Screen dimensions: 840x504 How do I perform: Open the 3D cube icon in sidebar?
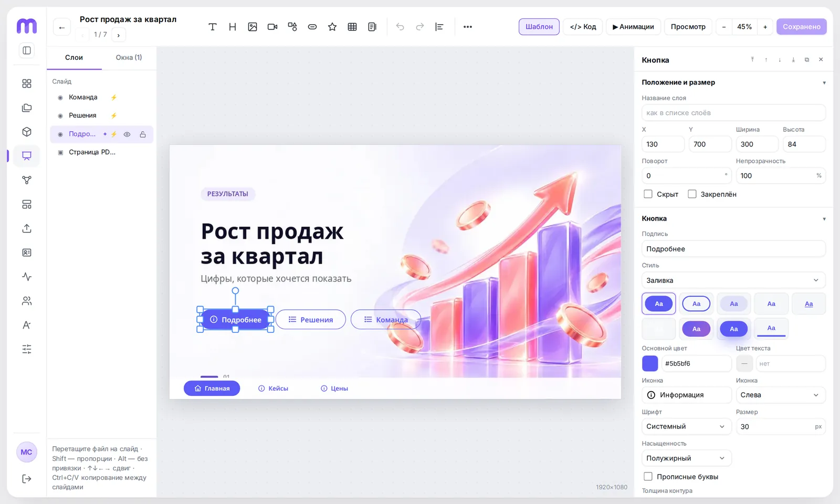tap(27, 132)
